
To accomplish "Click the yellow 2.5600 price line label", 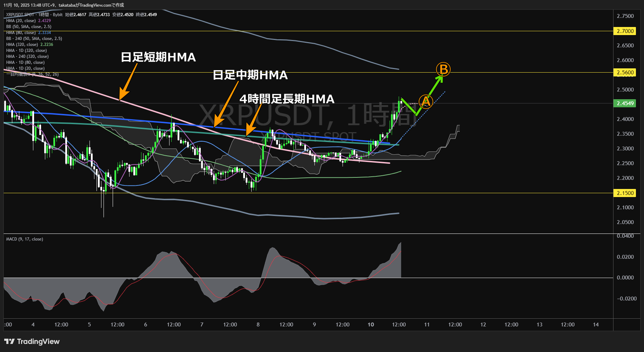I will click(625, 73).
